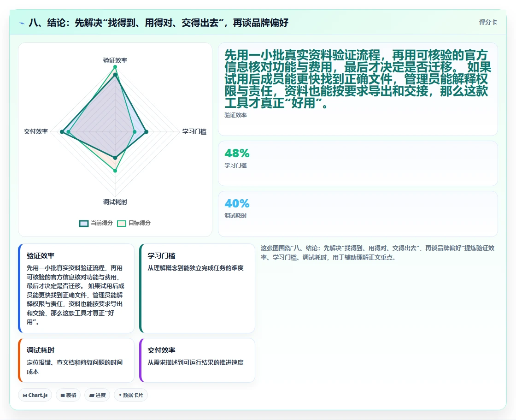
Task: Click the 学习门槛 heading in the green-edged card
Action: pos(161,255)
